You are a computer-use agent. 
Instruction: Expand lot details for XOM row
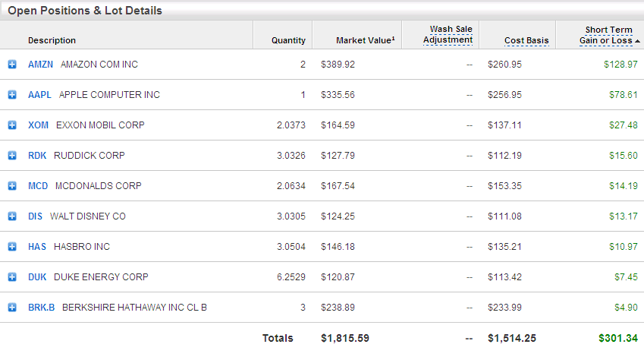12,125
